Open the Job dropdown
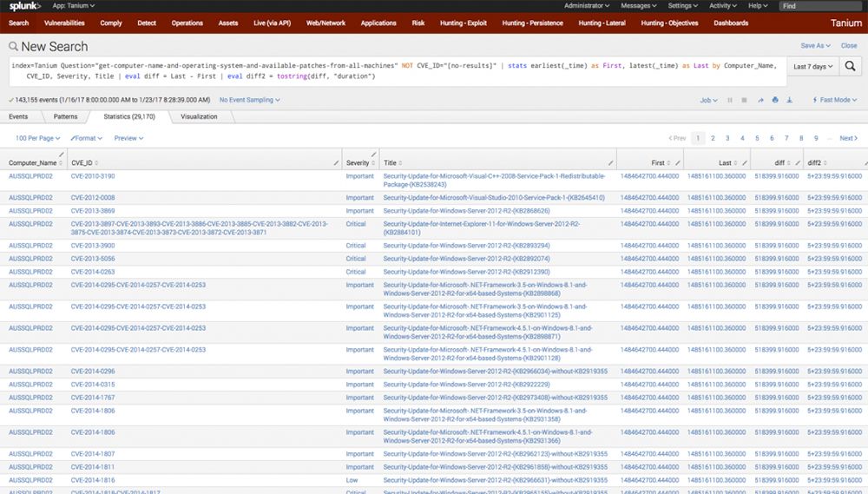Viewport: 868px width, 494px height. 708,100
